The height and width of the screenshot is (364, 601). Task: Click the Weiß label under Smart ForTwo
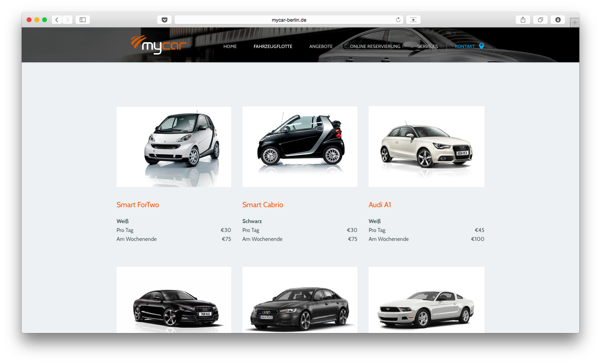click(x=122, y=221)
